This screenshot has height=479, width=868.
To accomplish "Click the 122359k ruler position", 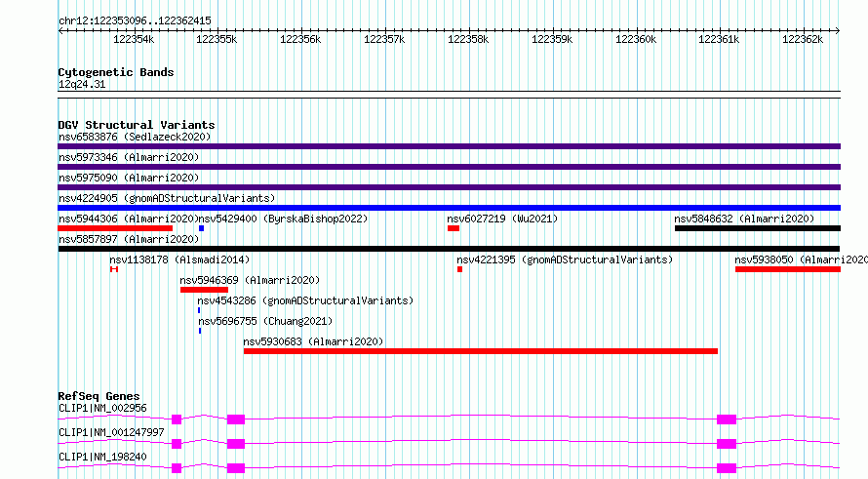I will tap(552, 40).
